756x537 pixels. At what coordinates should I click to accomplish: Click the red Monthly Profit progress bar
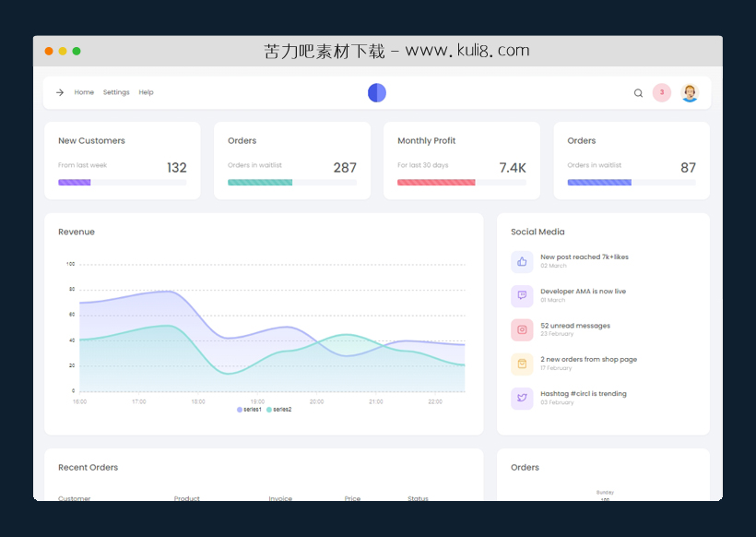pos(436,182)
